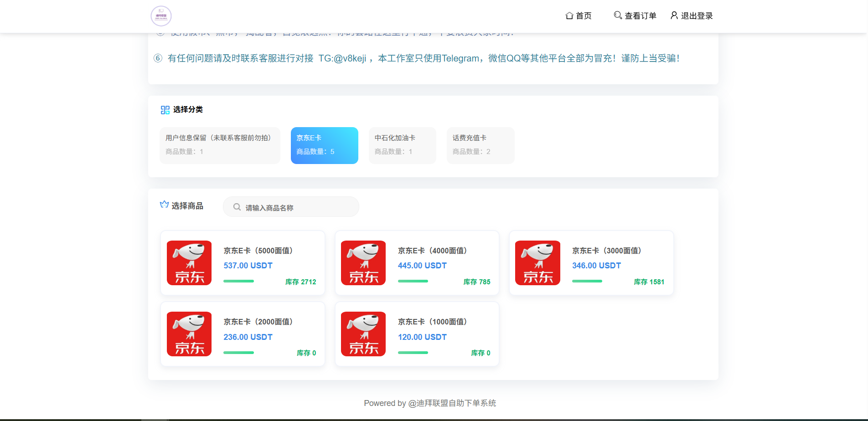Click the JD logo of 2000面值 card
Screen dimensions: 868x421
(189, 334)
